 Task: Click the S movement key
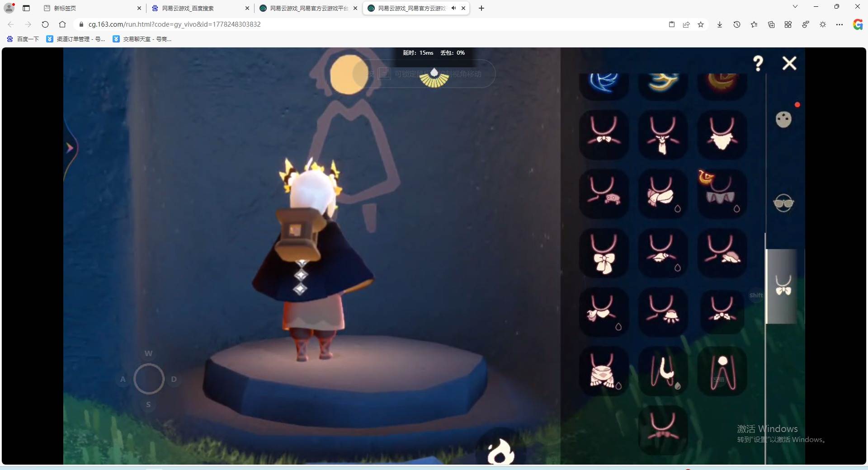pyautogui.click(x=148, y=404)
